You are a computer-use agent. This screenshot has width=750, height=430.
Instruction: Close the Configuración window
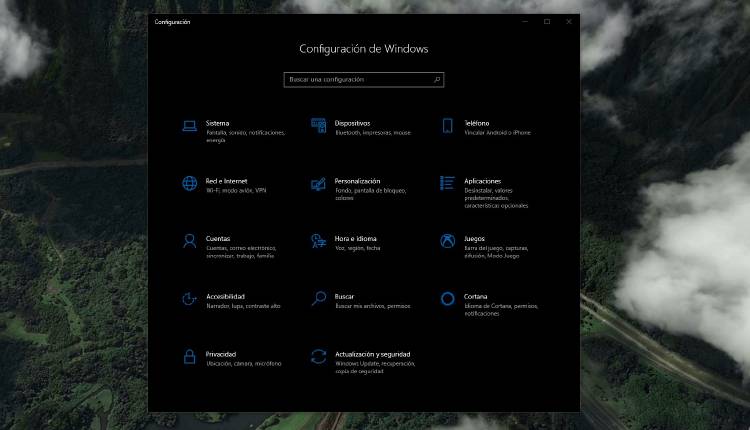pos(569,22)
